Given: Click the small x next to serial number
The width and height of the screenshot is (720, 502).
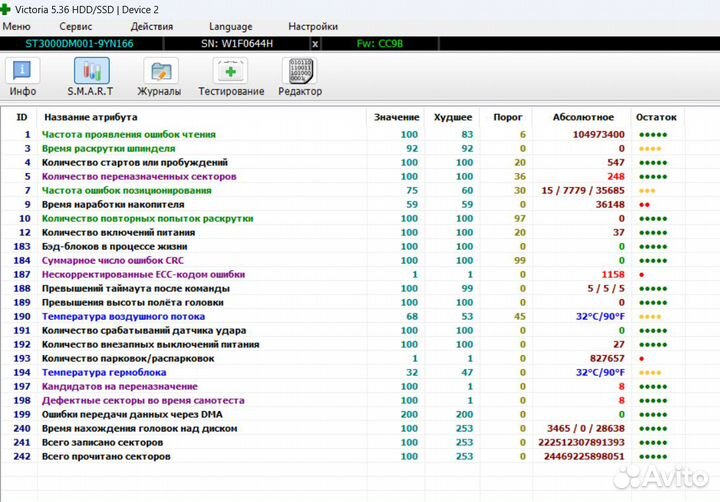Looking at the screenshot, I should (315, 44).
